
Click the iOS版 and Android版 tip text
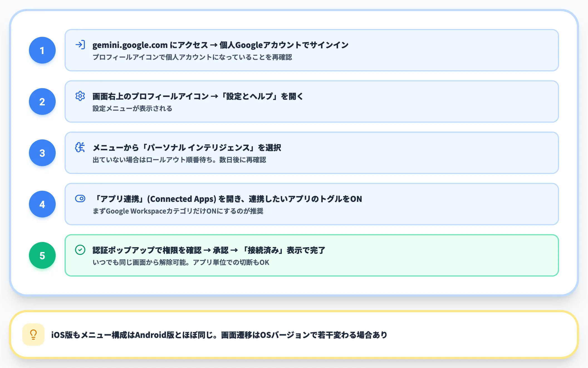click(219, 335)
